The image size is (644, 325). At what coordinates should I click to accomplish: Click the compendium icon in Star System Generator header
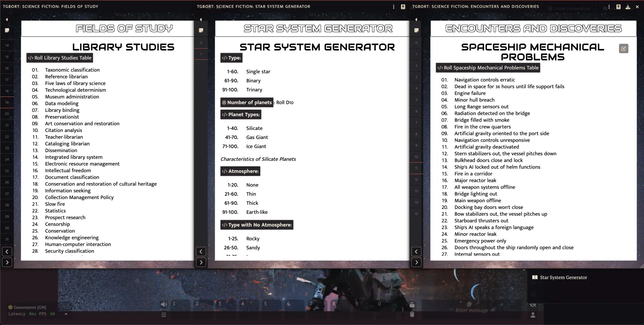(403, 7)
